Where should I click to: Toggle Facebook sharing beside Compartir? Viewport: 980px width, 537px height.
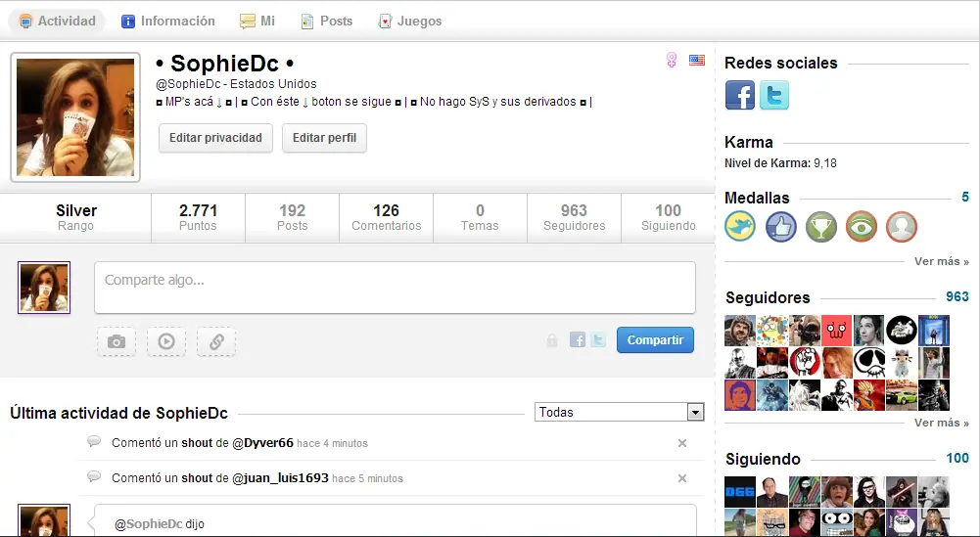pos(578,339)
